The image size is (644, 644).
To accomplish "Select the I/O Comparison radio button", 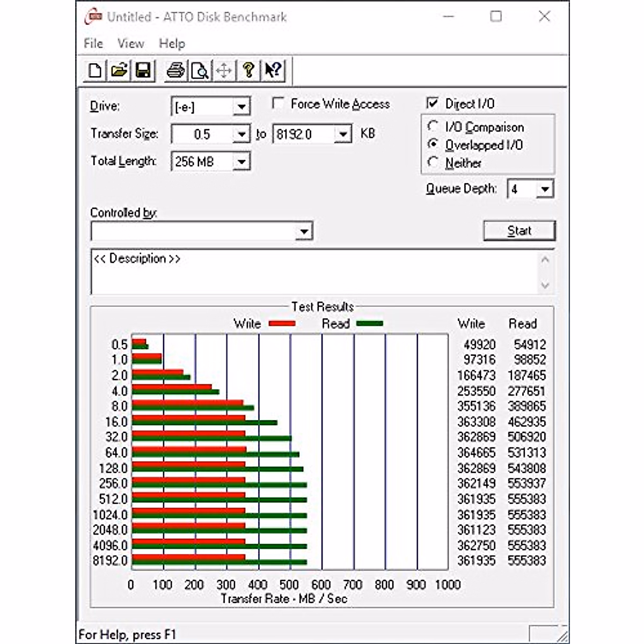I will (433, 127).
